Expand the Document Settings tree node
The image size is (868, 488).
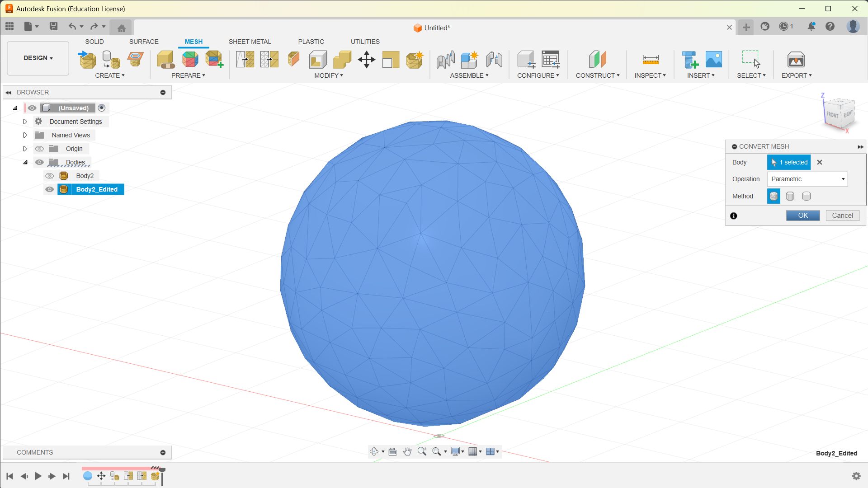[x=25, y=122]
